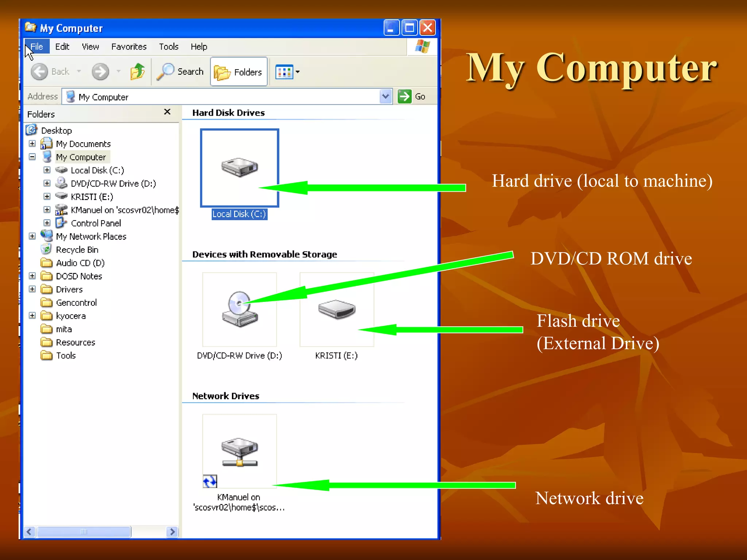Open the Search pane
Screen dimensions: 747x560
[x=180, y=71]
